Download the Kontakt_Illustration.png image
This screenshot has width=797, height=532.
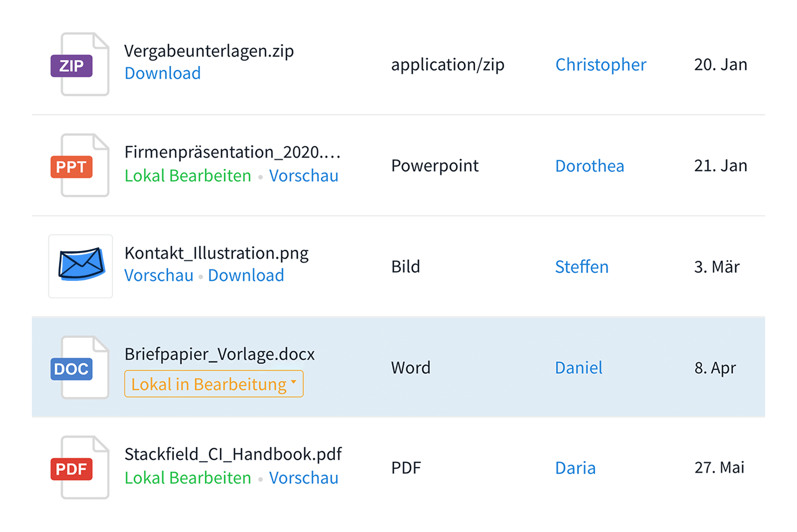(246, 275)
